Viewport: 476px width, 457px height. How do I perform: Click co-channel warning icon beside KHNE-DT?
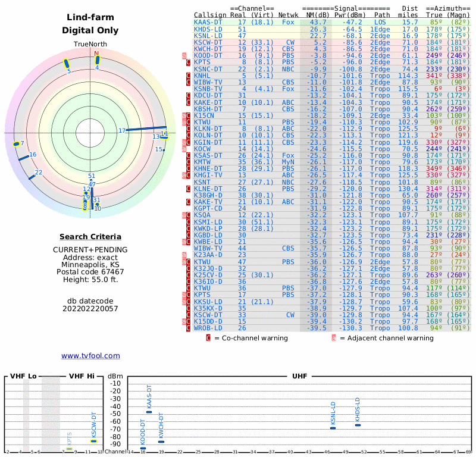coord(188,168)
